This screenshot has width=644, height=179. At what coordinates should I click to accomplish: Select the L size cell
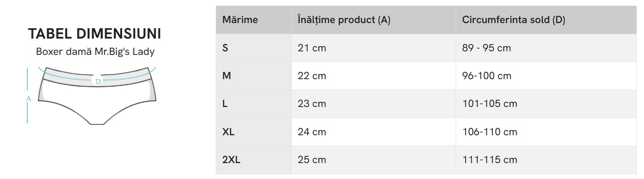[225, 104]
